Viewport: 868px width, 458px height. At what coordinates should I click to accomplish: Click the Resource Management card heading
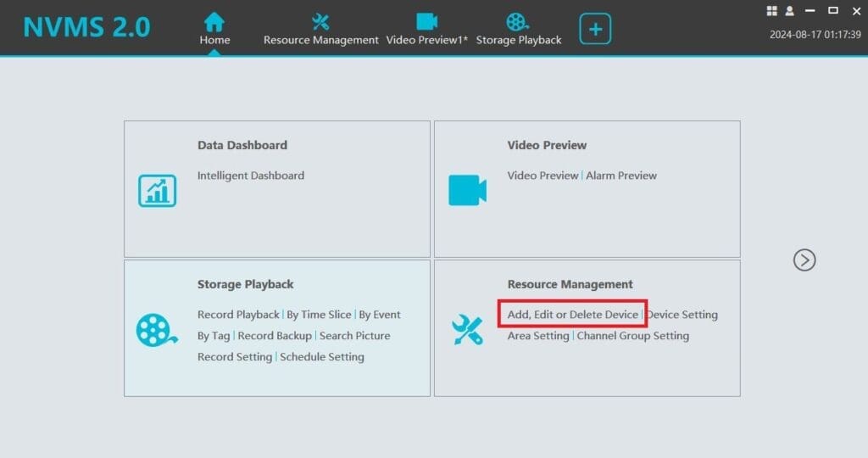[x=570, y=284]
